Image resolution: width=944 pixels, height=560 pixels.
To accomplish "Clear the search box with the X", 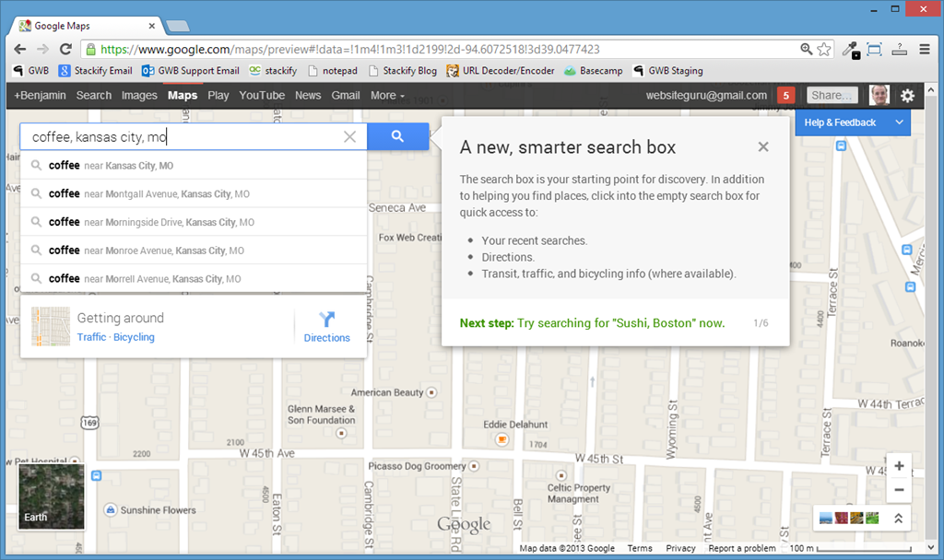I will [x=349, y=136].
